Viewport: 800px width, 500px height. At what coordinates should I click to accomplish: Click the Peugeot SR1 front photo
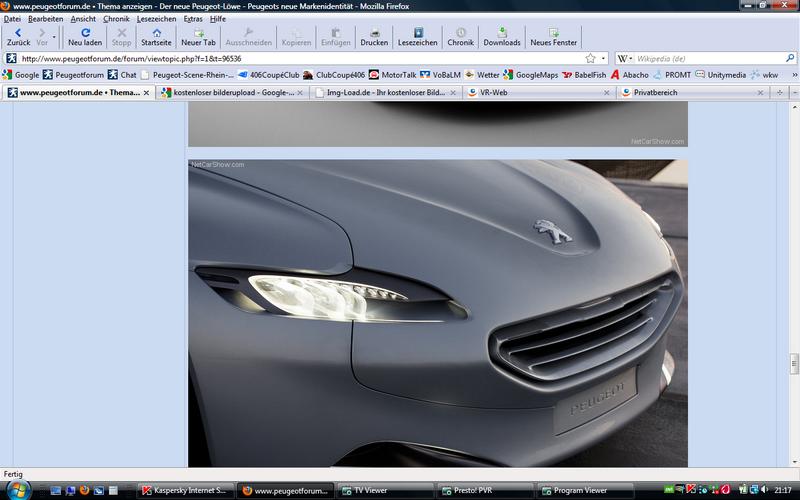pos(438,313)
